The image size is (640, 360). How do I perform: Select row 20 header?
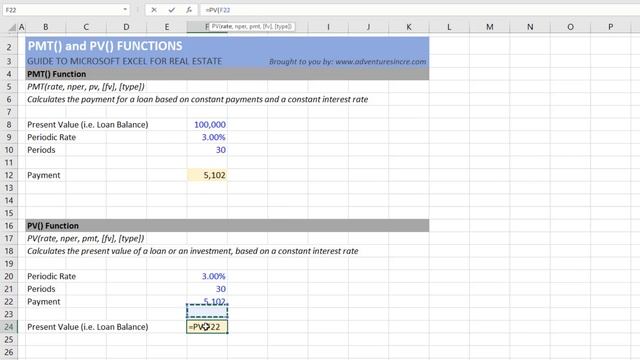9,276
